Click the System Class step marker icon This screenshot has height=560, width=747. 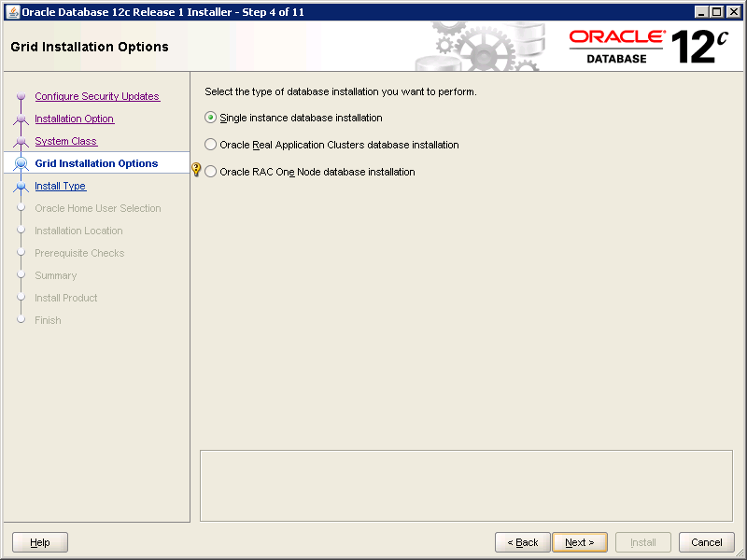click(21, 142)
